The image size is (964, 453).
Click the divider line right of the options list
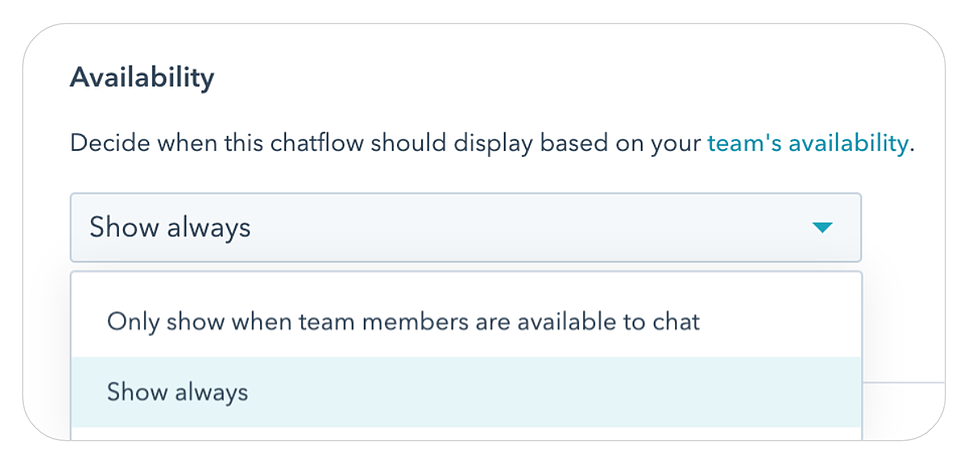(903, 382)
